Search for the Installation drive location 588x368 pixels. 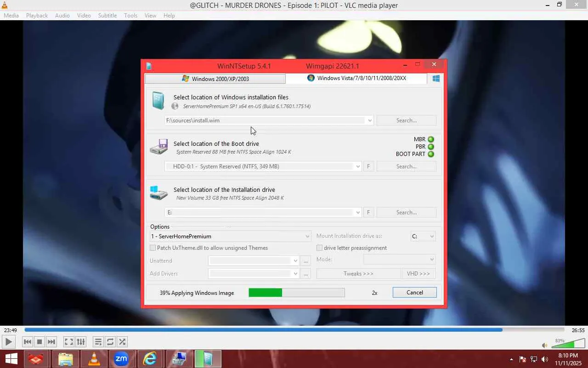407,213
